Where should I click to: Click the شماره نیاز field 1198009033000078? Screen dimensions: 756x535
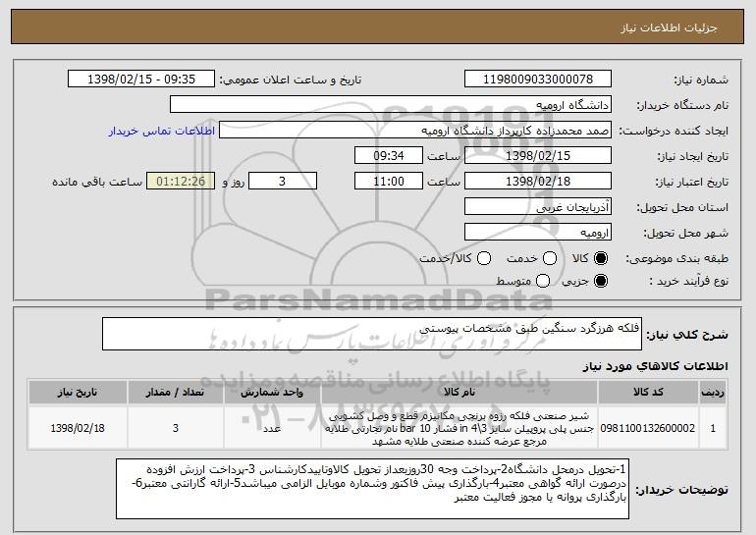[538, 80]
